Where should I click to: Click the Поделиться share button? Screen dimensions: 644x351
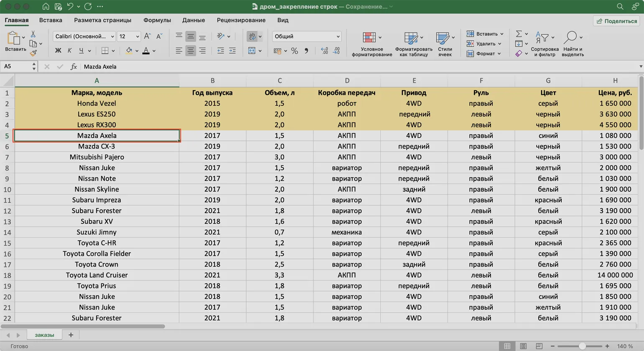(617, 21)
